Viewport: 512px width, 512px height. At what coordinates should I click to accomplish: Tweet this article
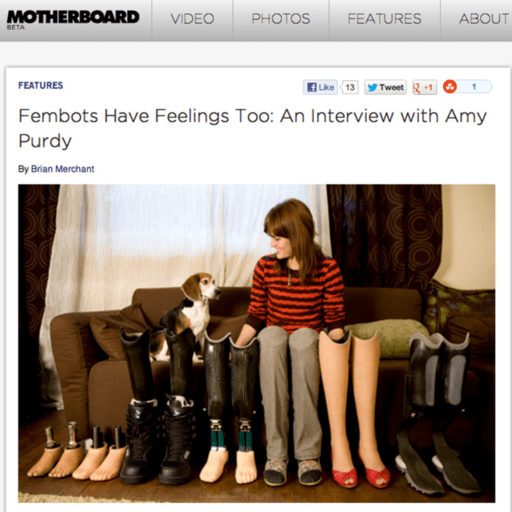(385, 87)
